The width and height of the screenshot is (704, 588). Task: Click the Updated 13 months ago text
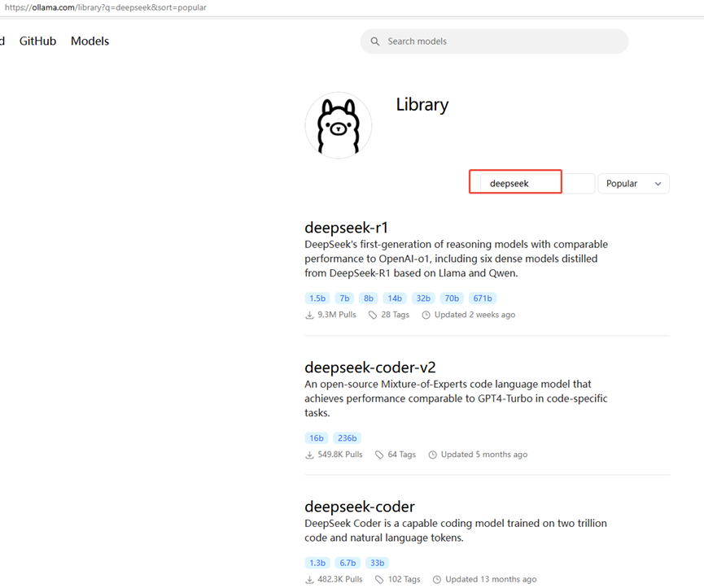[491, 580]
